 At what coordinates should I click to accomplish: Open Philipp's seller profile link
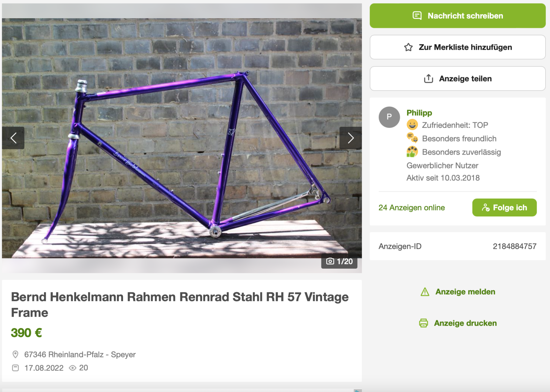[x=419, y=113]
